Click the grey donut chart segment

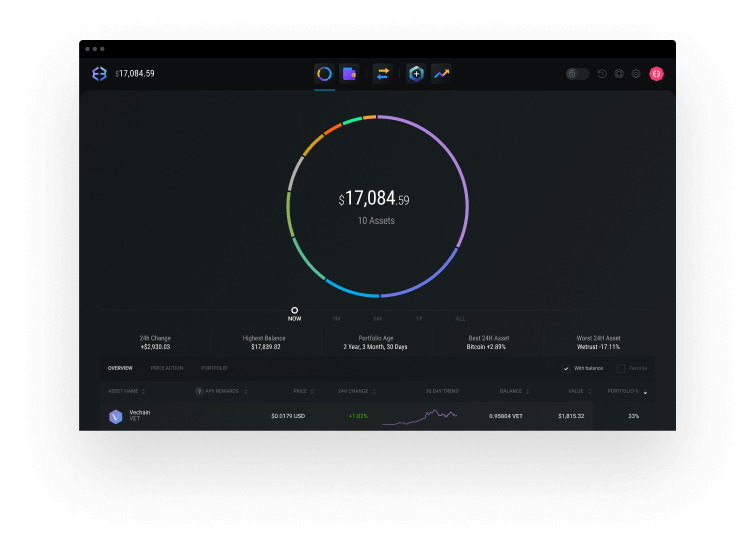pos(295,172)
